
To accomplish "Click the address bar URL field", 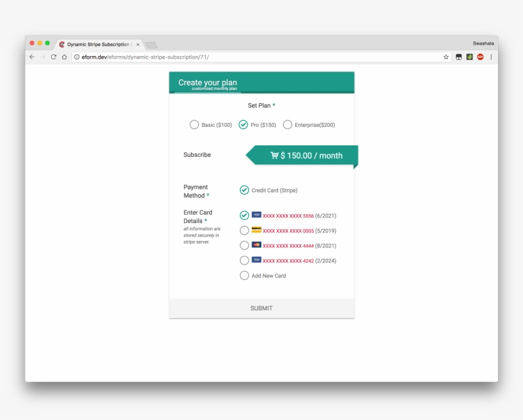I will (x=255, y=57).
